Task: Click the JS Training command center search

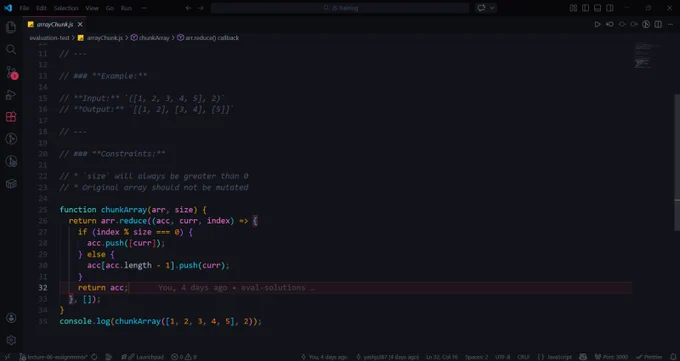Action: coord(340,8)
